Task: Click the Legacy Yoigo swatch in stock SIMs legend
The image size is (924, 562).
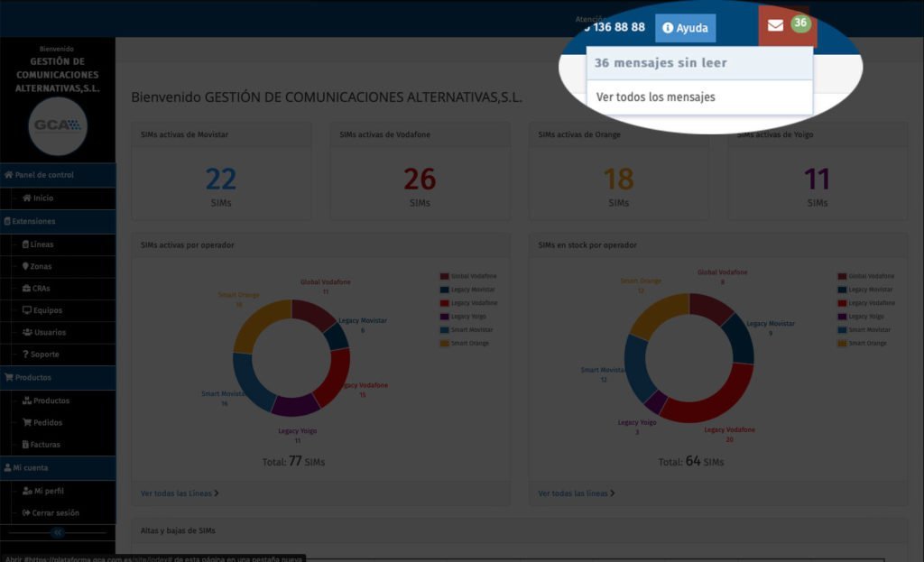Action: 842,317
